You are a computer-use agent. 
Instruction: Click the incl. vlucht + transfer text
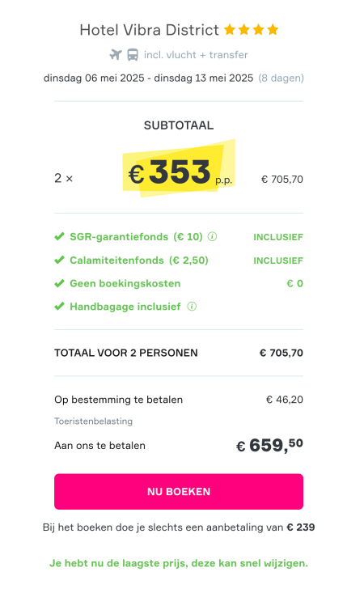click(x=196, y=55)
